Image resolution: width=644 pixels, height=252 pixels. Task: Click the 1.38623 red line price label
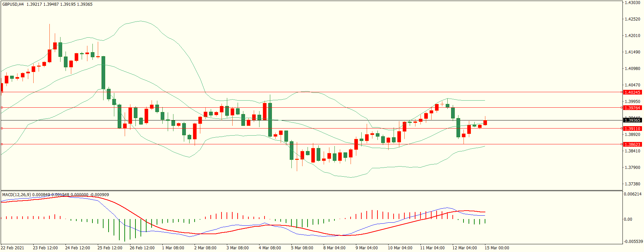(633, 144)
